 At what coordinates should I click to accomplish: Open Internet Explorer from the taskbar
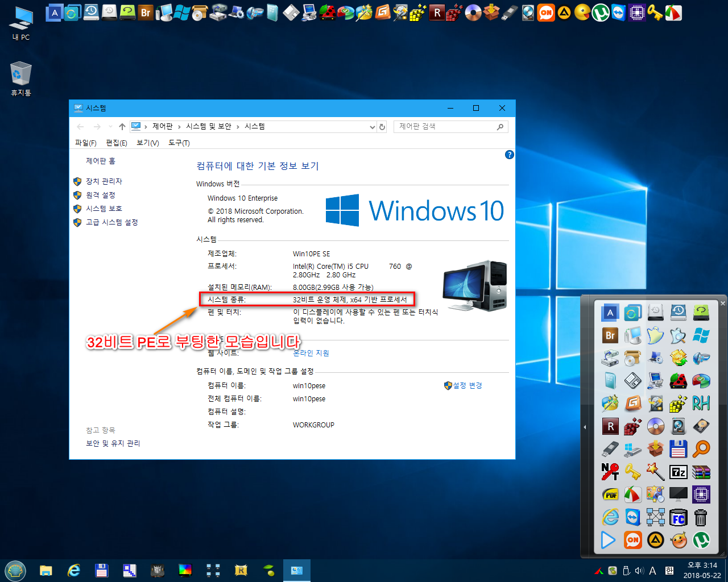click(74, 570)
